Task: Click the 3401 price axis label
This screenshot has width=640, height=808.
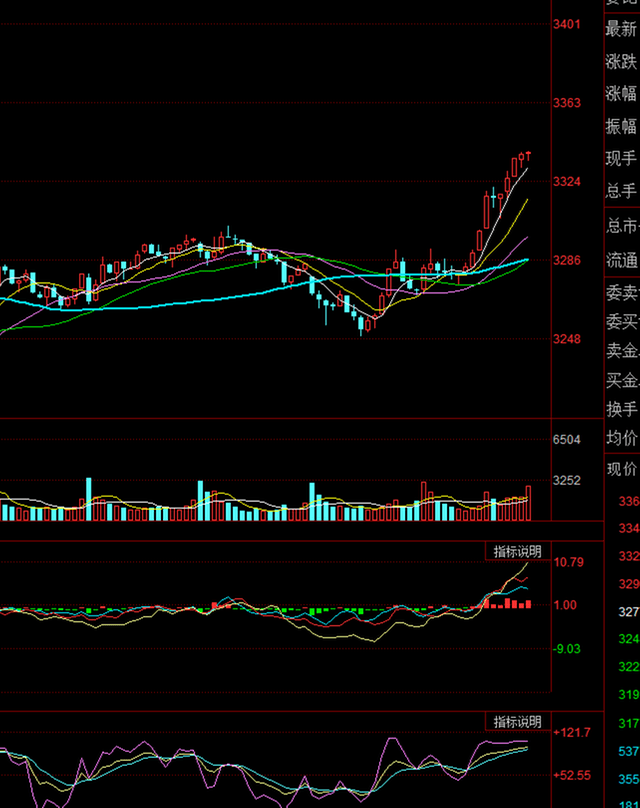Action: coord(567,24)
